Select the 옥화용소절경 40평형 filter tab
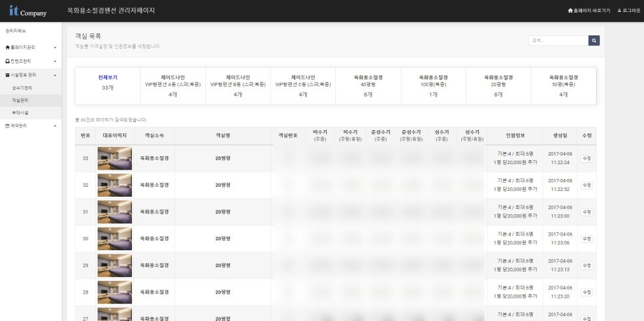This screenshot has width=644, height=321. (369, 86)
